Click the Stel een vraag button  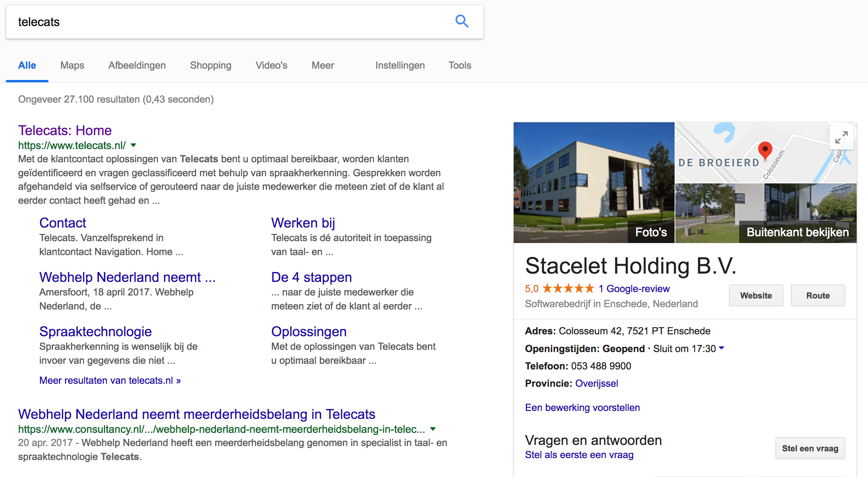[810, 448]
